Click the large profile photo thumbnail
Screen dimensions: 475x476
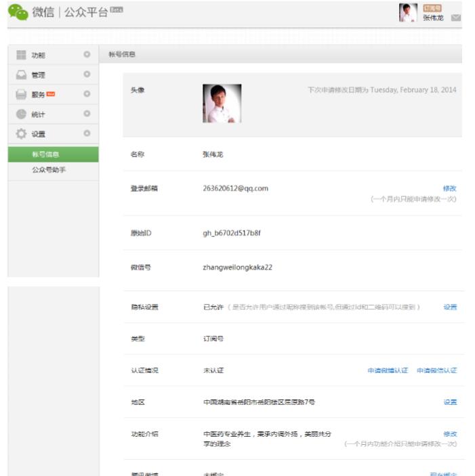tap(222, 104)
